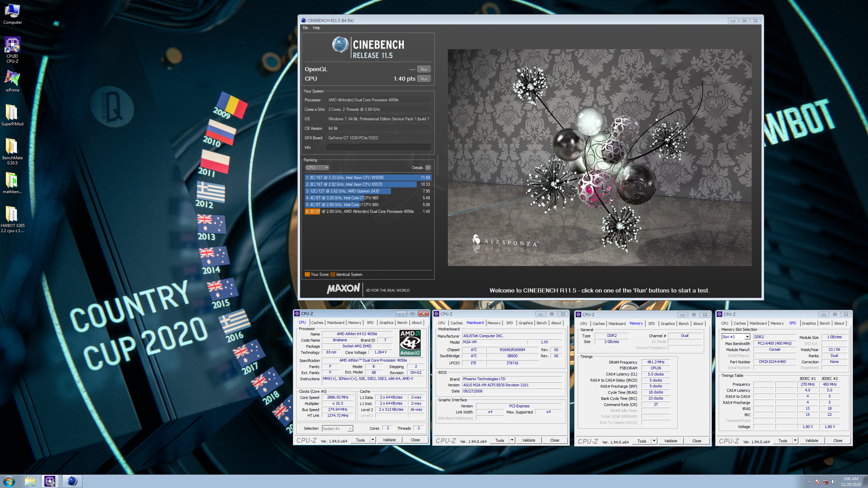Viewport: 868px width, 488px height.
Task: Switch to Bench tab in first CPU-Z window
Action: point(402,323)
